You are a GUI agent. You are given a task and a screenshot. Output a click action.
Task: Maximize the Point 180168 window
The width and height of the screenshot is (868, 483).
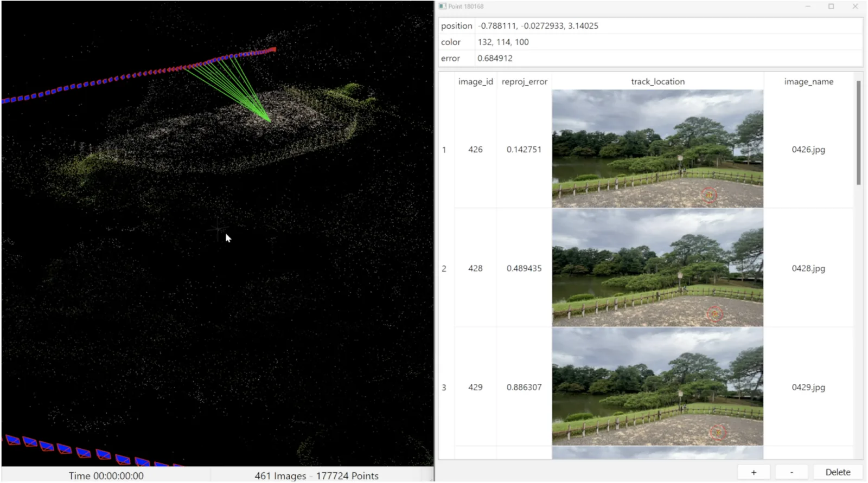[831, 7]
